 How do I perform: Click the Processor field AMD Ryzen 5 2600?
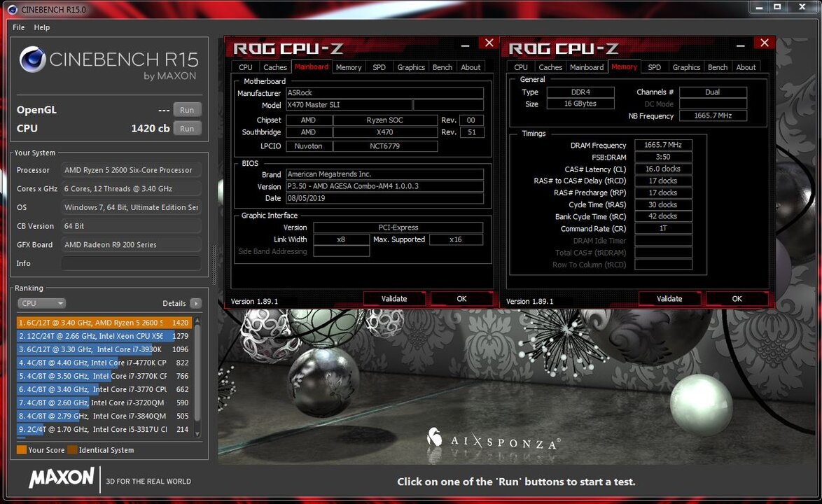click(x=131, y=170)
